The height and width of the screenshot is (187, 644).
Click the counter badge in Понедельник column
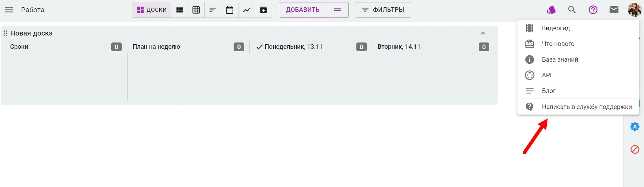point(362,47)
